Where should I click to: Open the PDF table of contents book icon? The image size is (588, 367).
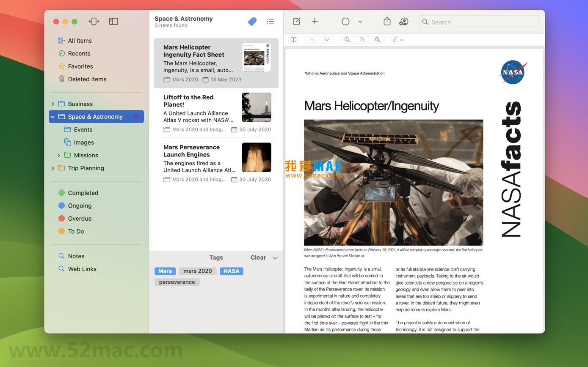click(x=293, y=39)
